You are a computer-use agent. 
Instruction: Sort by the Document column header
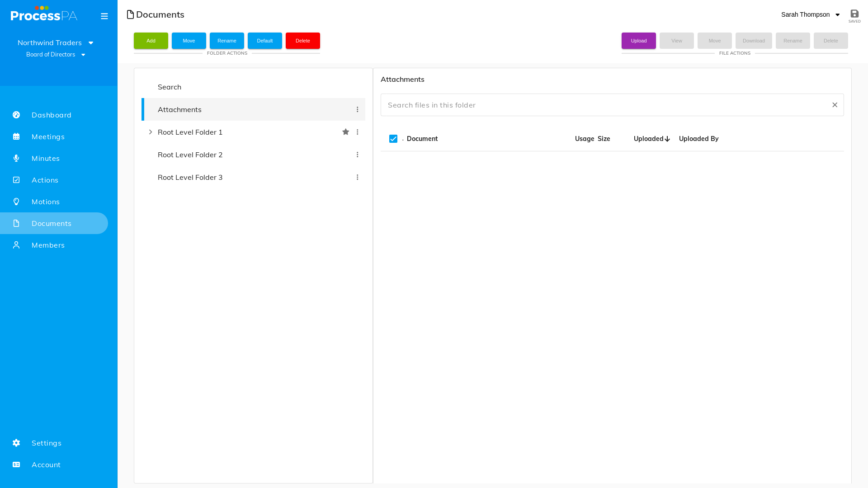point(422,139)
